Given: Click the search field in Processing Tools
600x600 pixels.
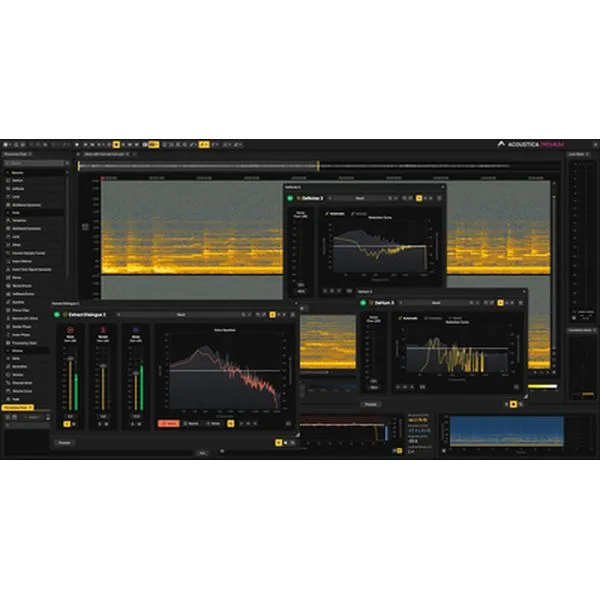Looking at the screenshot, I should pyautogui.click(x=34, y=163).
